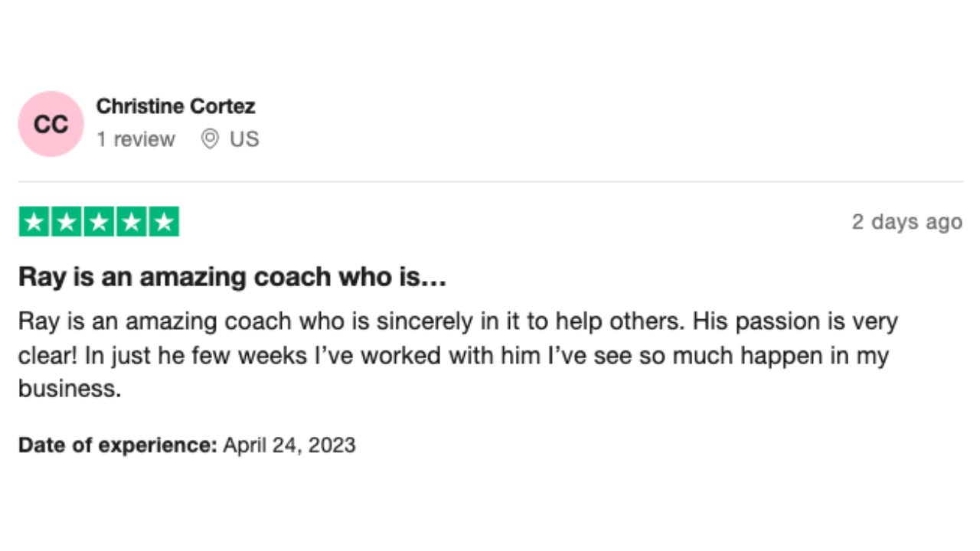The image size is (980, 551).
Task: Select the third green rating star
Action: point(99,222)
